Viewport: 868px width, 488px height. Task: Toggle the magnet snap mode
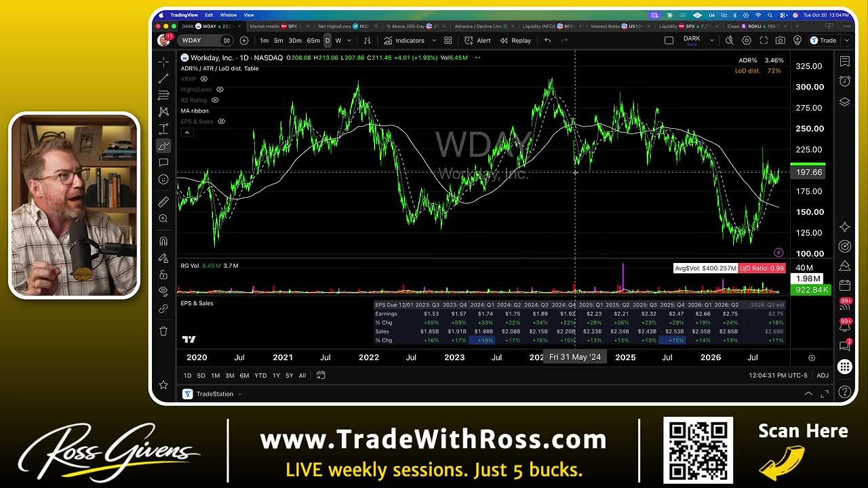pyautogui.click(x=163, y=241)
